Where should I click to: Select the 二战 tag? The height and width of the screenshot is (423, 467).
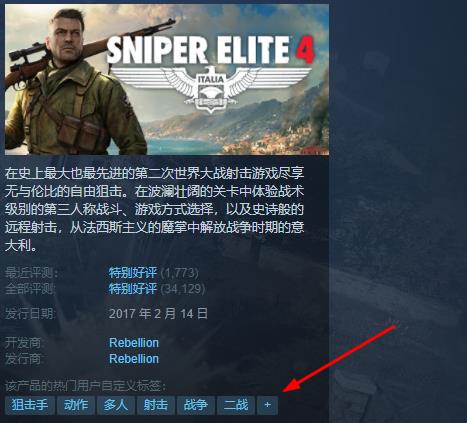(x=236, y=405)
